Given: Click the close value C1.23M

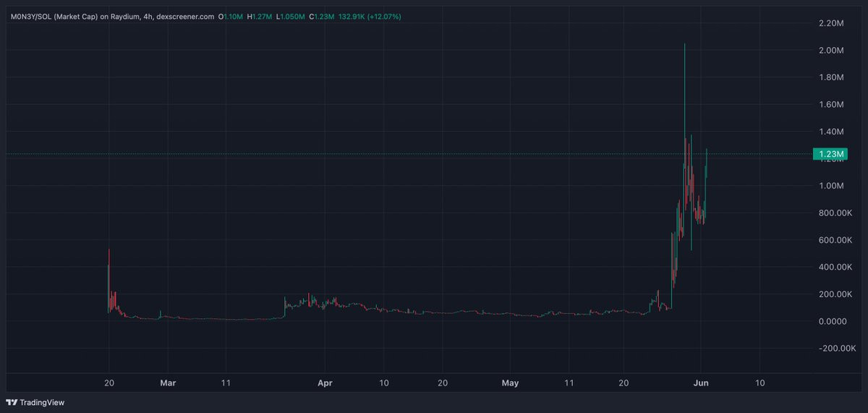Looking at the screenshot, I should [x=320, y=16].
